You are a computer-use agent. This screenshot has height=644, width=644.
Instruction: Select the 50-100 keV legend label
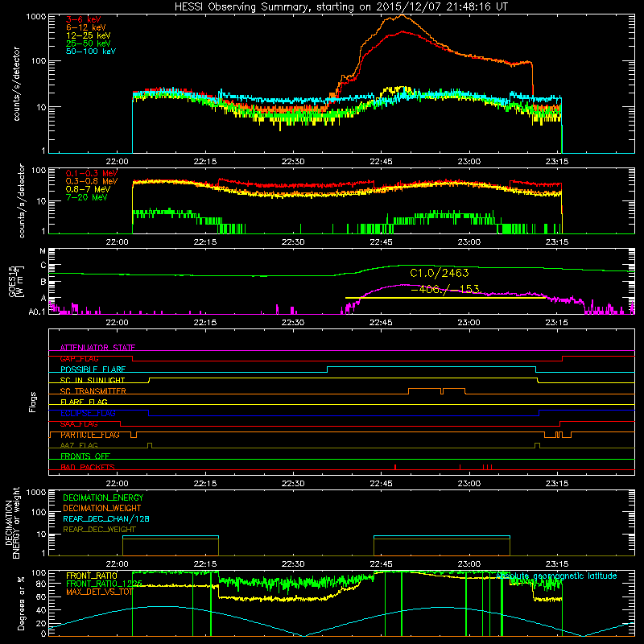[91, 52]
